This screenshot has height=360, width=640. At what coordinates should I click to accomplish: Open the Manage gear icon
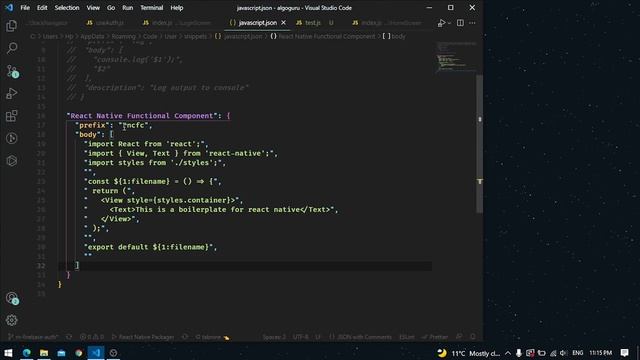click(x=11, y=320)
